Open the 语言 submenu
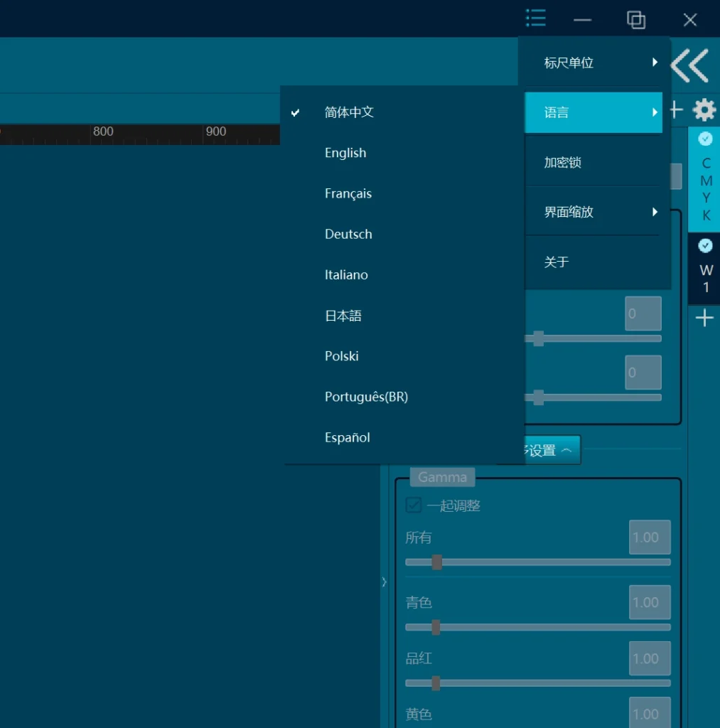720x728 pixels. (593, 112)
